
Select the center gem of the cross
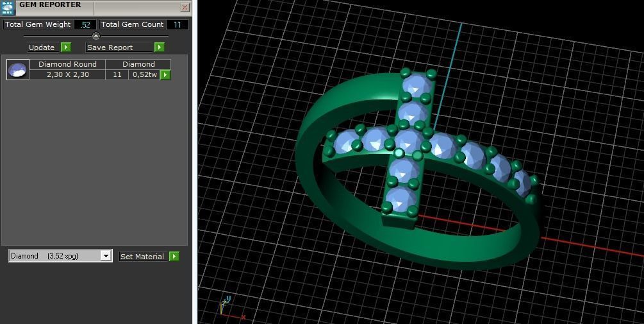point(409,141)
